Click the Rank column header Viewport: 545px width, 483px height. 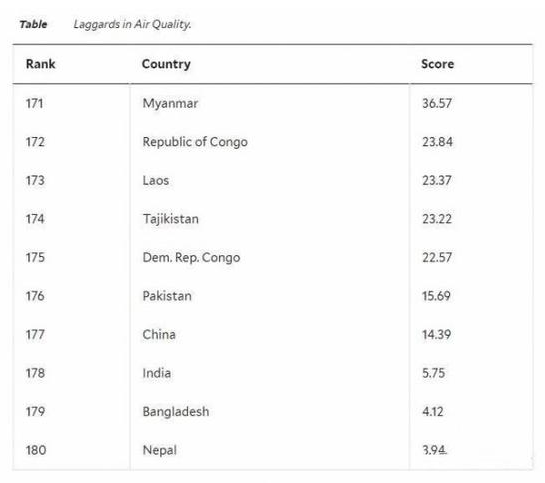pos(40,64)
